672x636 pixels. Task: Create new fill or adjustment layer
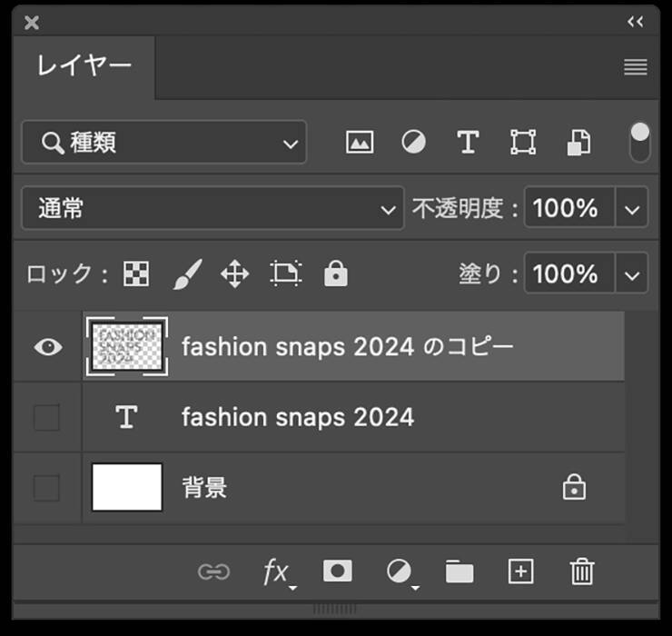401,573
